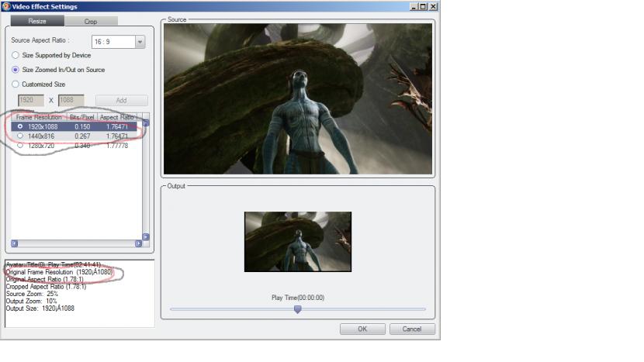Select Customized Size option
Screen dimensions: 644x362
16,84
